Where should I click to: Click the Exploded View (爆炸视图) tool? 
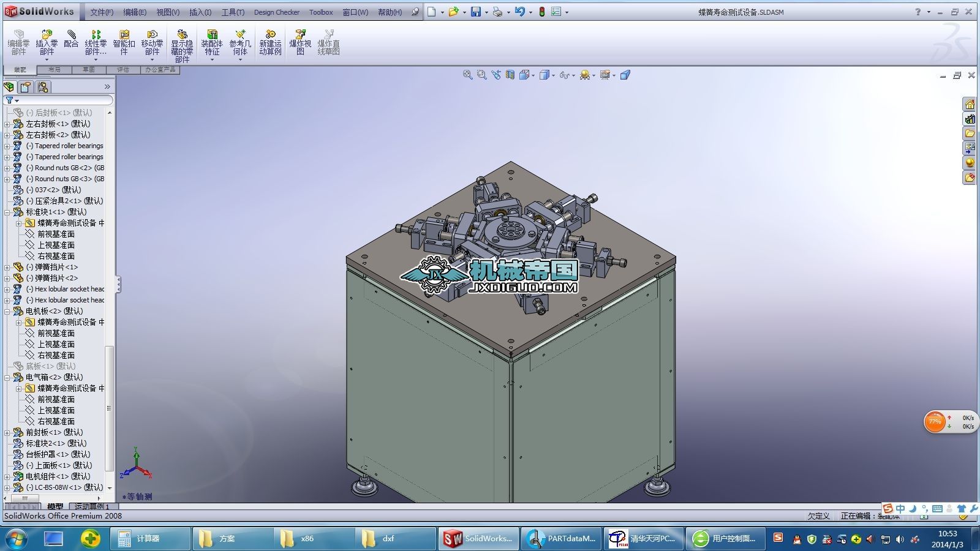coord(300,43)
